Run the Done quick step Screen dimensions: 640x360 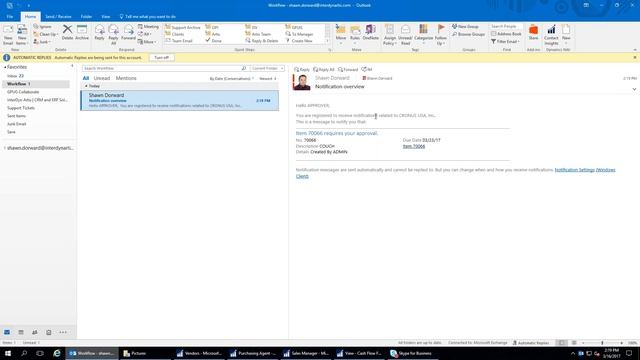click(213, 41)
